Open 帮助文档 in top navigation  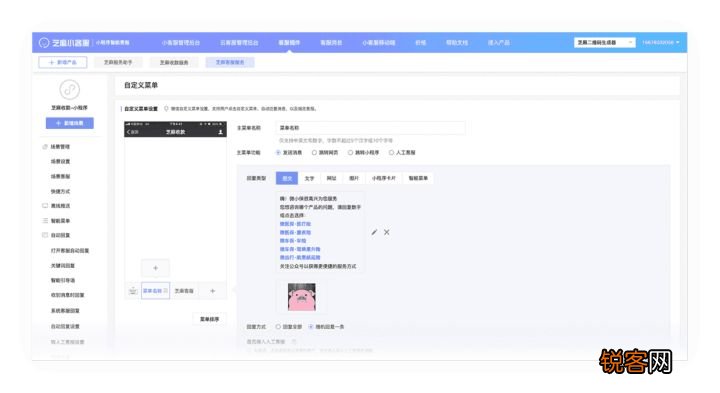[457, 43]
